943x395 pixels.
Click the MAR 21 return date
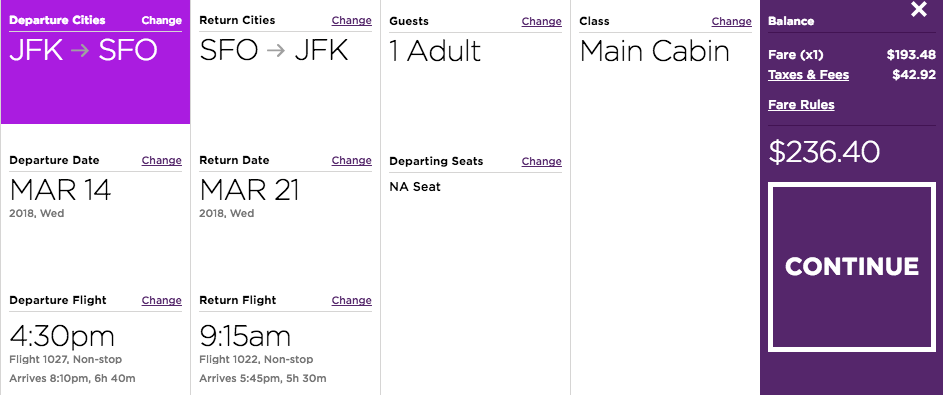click(x=249, y=191)
